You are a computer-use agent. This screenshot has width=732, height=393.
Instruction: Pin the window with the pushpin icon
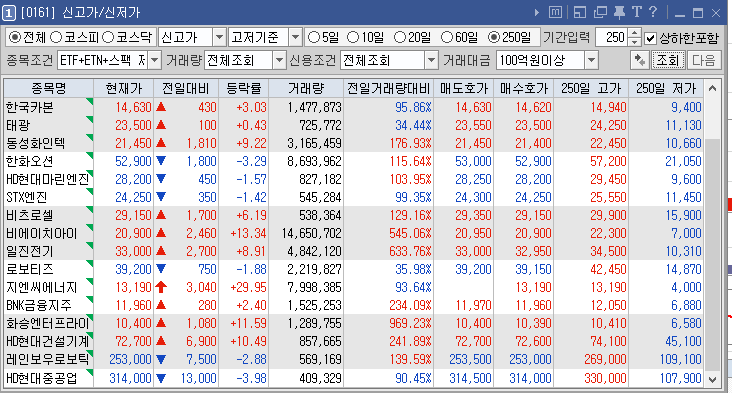coord(619,12)
